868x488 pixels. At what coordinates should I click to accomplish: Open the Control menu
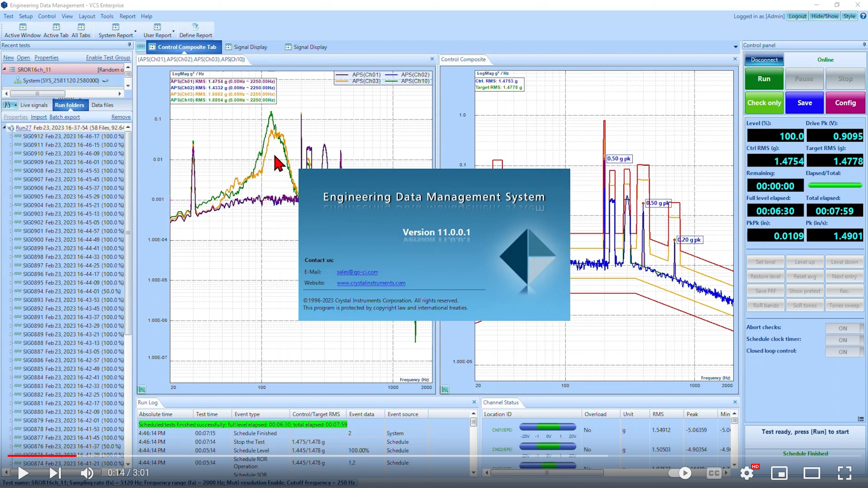tap(47, 16)
